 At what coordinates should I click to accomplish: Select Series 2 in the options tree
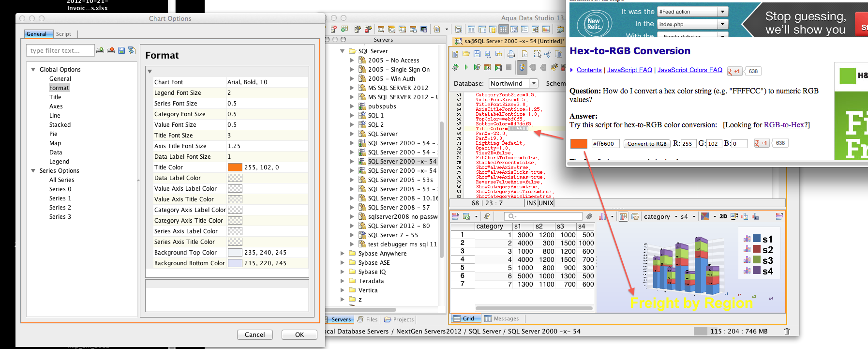(x=60, y=207)
